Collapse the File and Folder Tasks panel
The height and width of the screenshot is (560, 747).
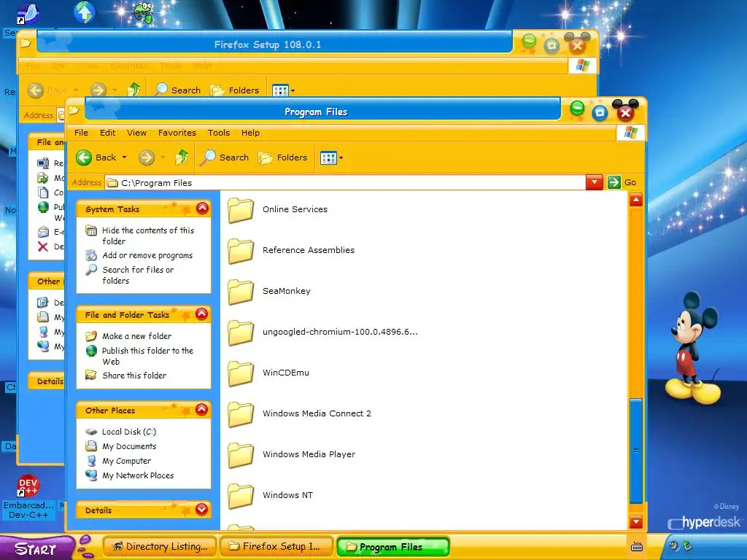(x=202, y=314)
